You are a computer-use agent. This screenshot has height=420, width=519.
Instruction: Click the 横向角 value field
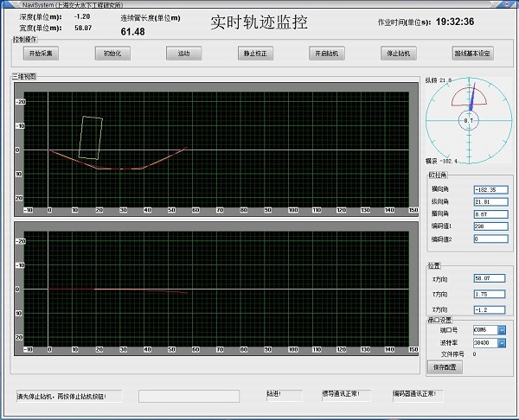[490, 189]
